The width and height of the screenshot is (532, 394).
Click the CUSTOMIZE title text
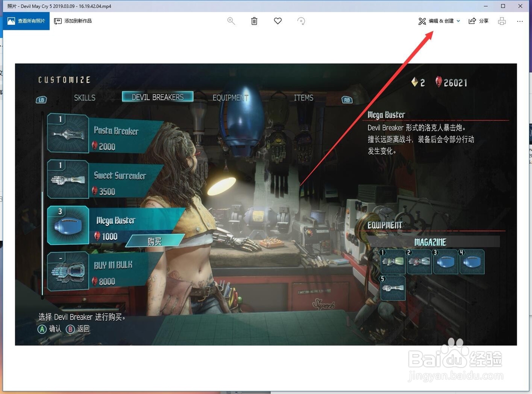pyautogui.click(x=64, y=80)
